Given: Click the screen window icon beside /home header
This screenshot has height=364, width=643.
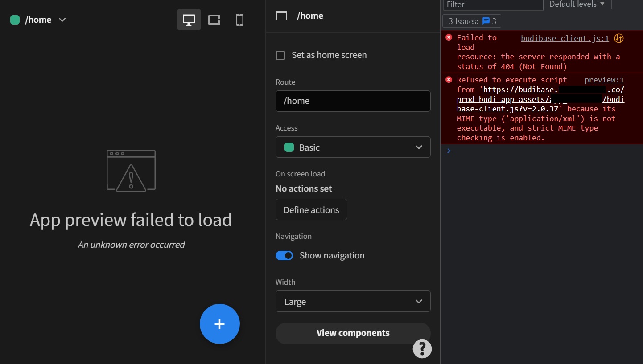Looking at the screenshot, I should click(x=281, y=16).
